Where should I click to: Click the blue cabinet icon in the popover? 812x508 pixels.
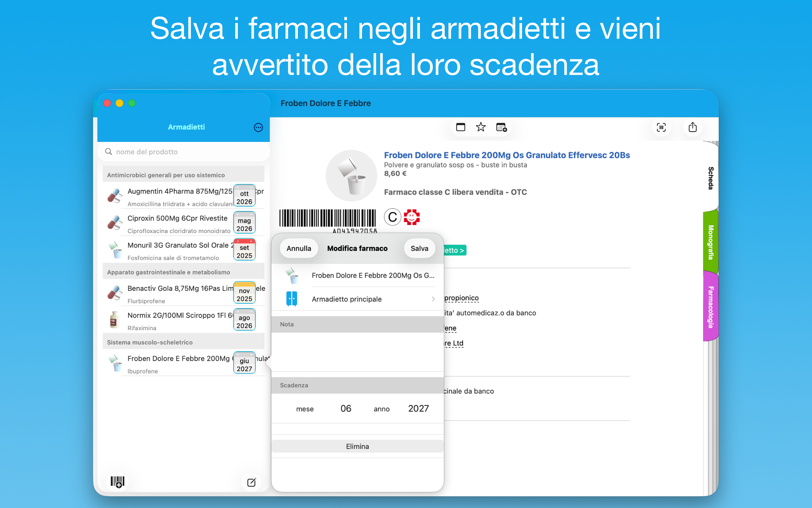point(291,299)
